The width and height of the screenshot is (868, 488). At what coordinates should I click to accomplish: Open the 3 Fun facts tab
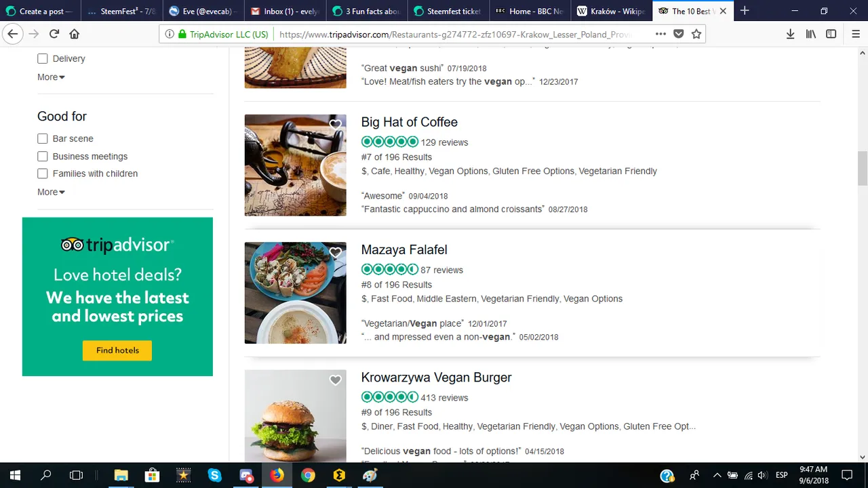366,11
